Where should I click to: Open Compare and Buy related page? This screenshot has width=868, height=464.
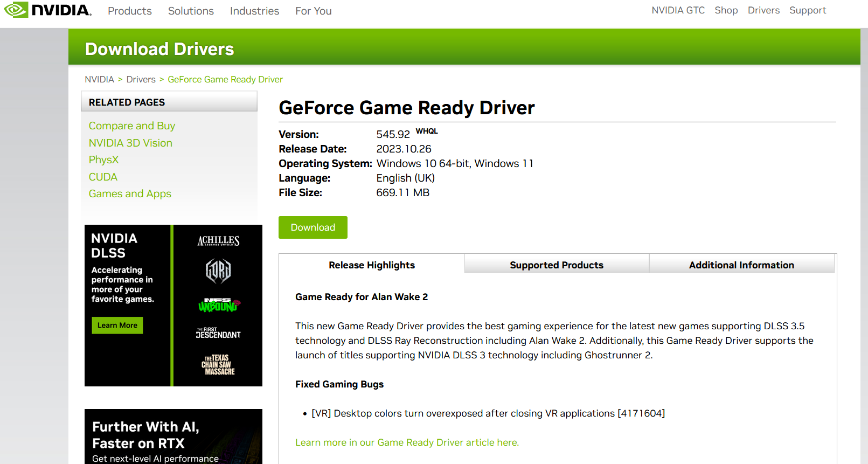[132, 126]
